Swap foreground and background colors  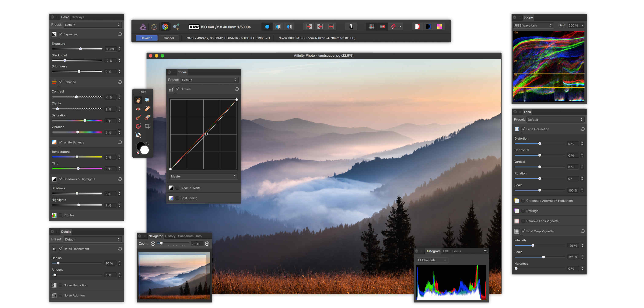(147, 143)
